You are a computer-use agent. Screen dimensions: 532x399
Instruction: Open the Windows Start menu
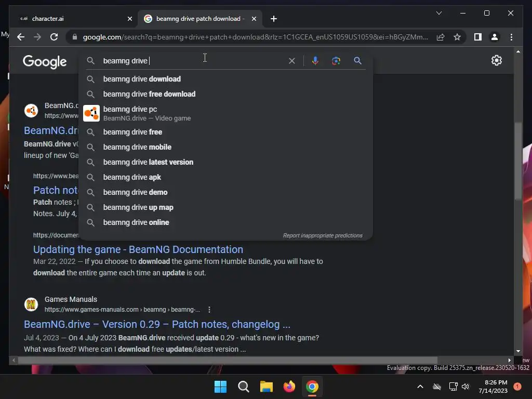tap(220, 387)
